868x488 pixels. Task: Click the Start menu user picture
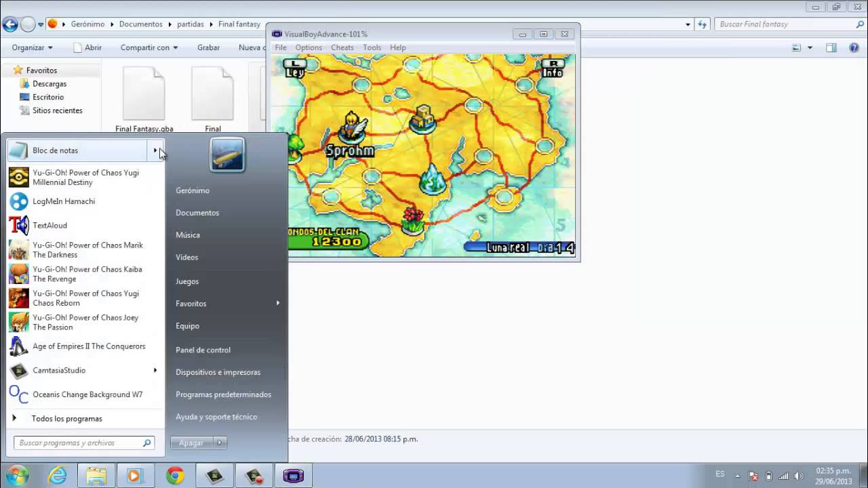click(227, 155)
